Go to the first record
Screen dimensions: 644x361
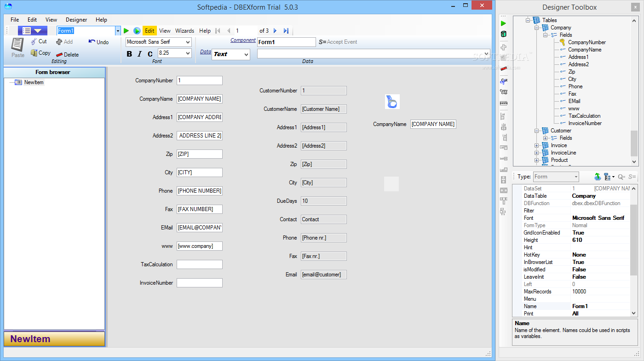[x=218, y=31]
